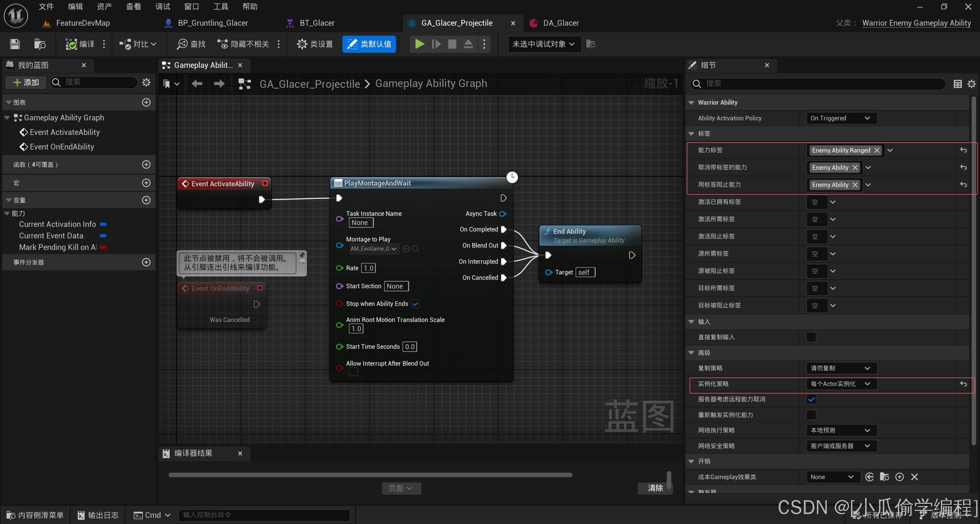980x524 pixels.
Task: Click the save blueprint icon
Action: [15, 44]
